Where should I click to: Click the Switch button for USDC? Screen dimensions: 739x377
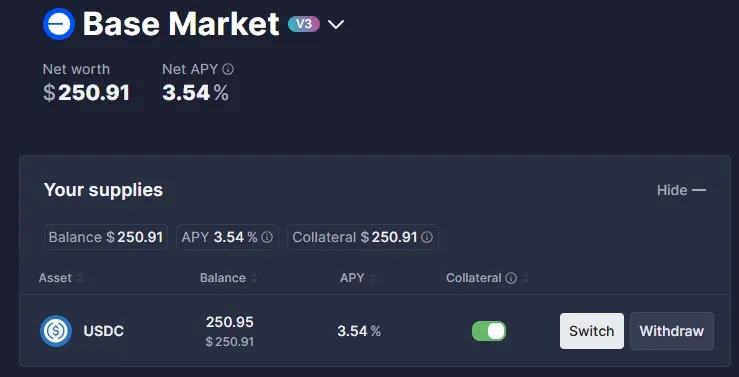point(592,331)
